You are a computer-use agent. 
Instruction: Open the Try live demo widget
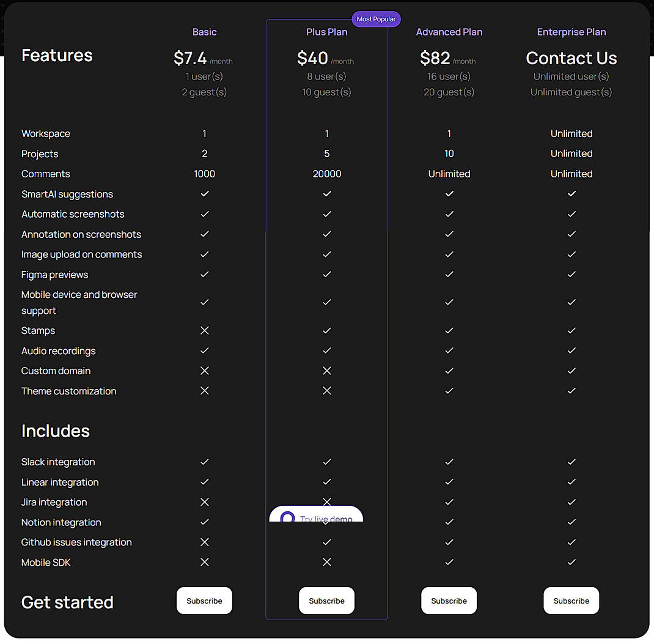coord(316,514)
